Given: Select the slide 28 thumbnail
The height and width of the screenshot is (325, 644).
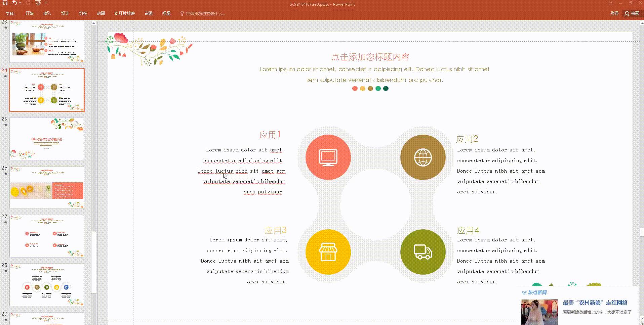Looking at the screenshot, I should tap(47, 285).
